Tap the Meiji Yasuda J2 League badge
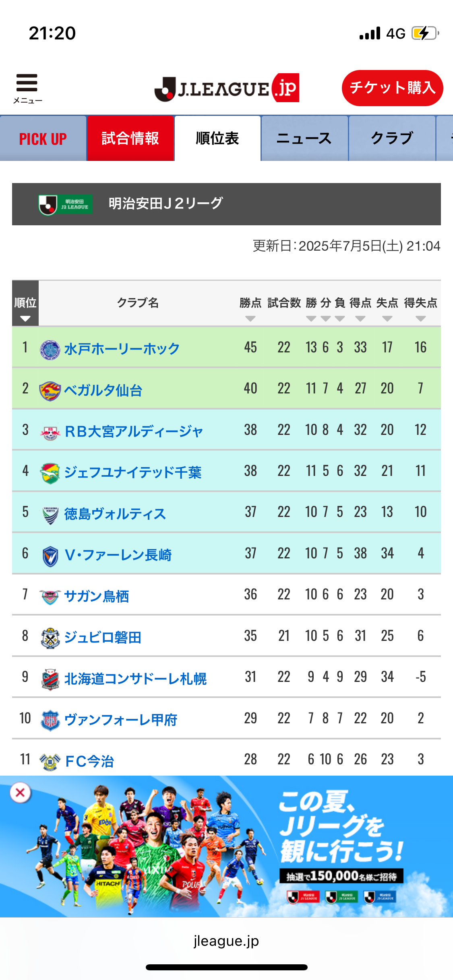The height and width of the screenshot is (980, 453). [x=65, y=204]
